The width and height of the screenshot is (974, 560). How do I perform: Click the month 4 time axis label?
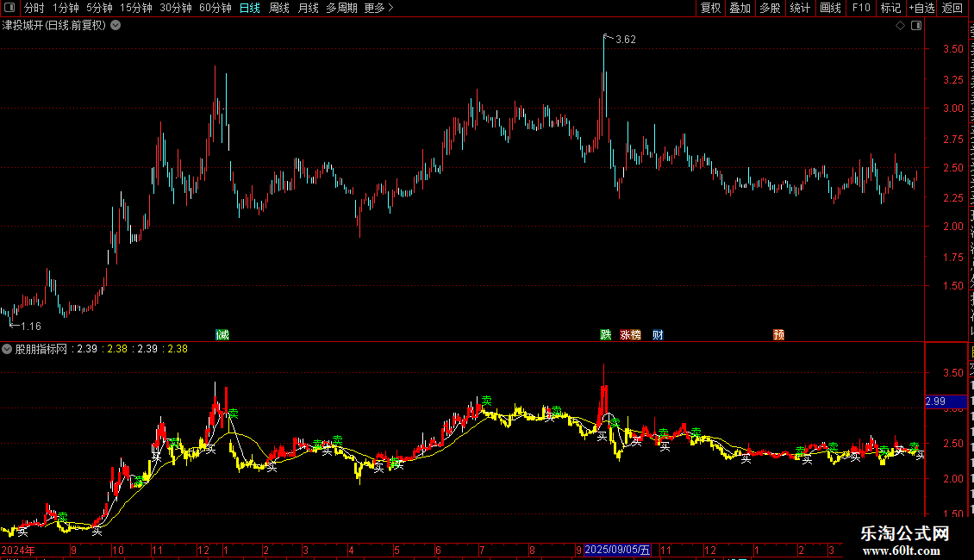click(x=351, y=550)
